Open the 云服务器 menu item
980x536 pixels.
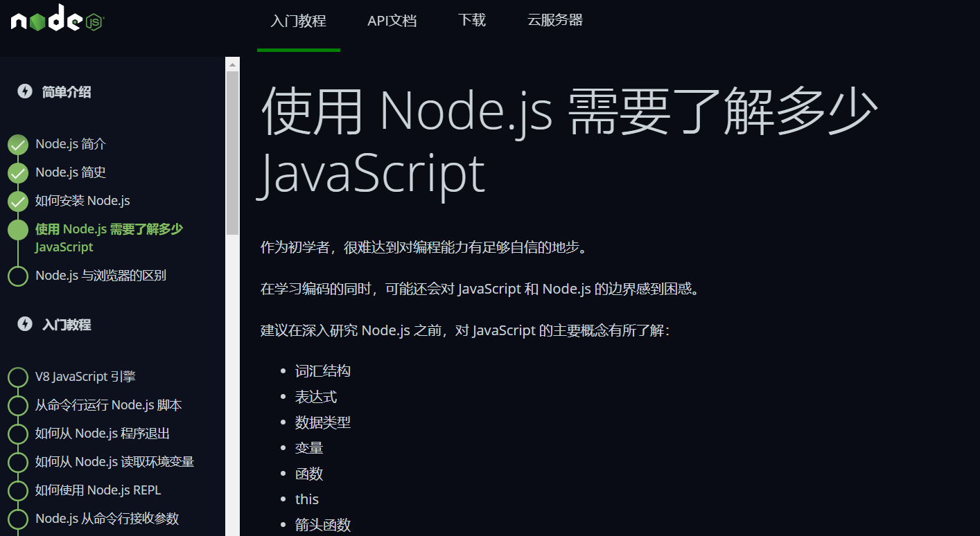tap(555, 20)
